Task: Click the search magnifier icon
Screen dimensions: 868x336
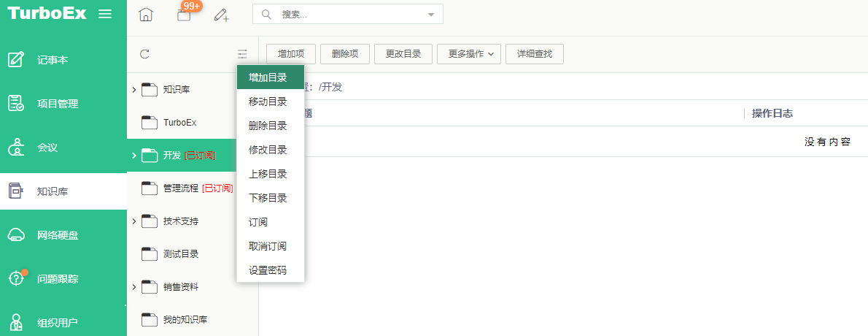Action: pos(266,15)
